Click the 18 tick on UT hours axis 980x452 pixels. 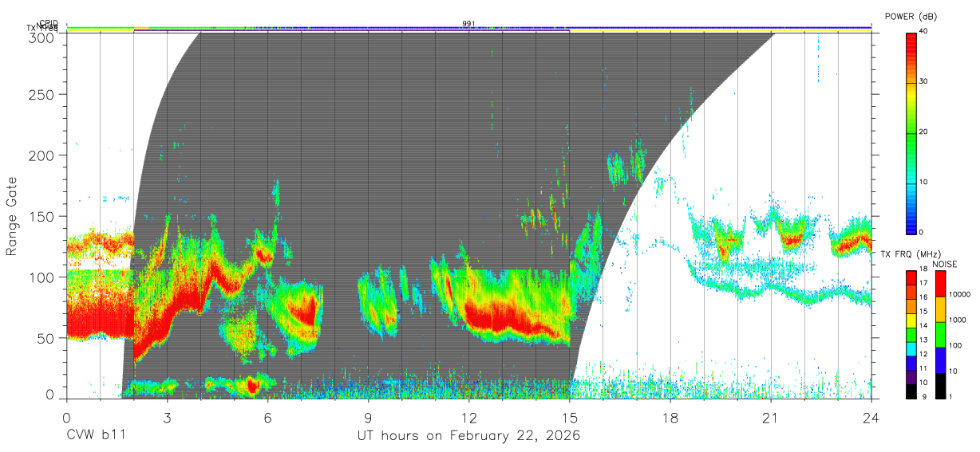(x=670, y=417)
